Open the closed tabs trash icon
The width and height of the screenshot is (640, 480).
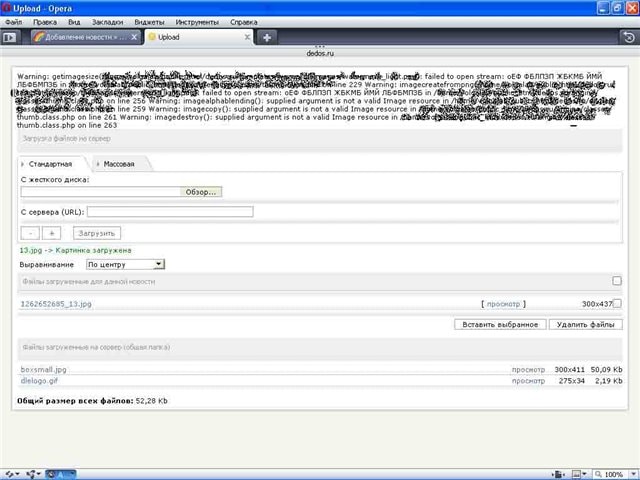tap(629, 38)
